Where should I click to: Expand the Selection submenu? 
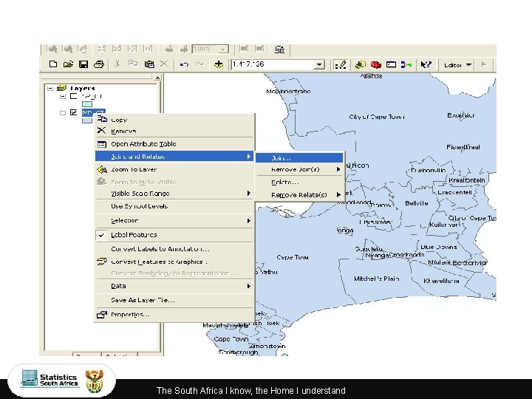pos(174,220)
